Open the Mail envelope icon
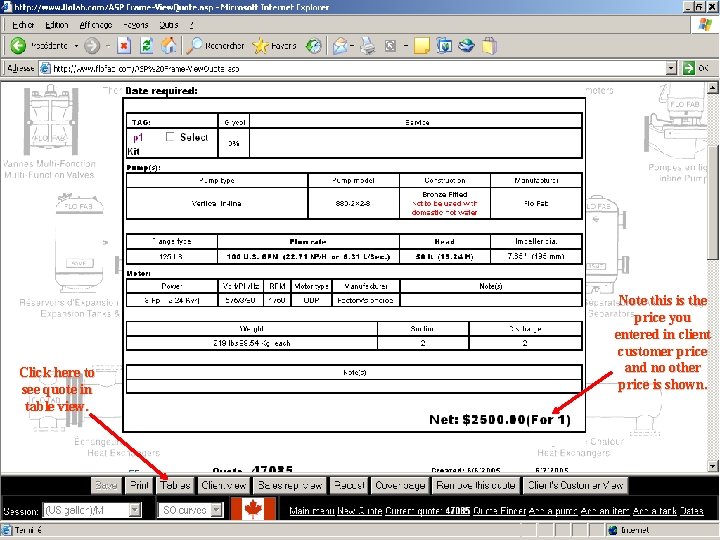 pyautogui.click(x=340, y=45)
